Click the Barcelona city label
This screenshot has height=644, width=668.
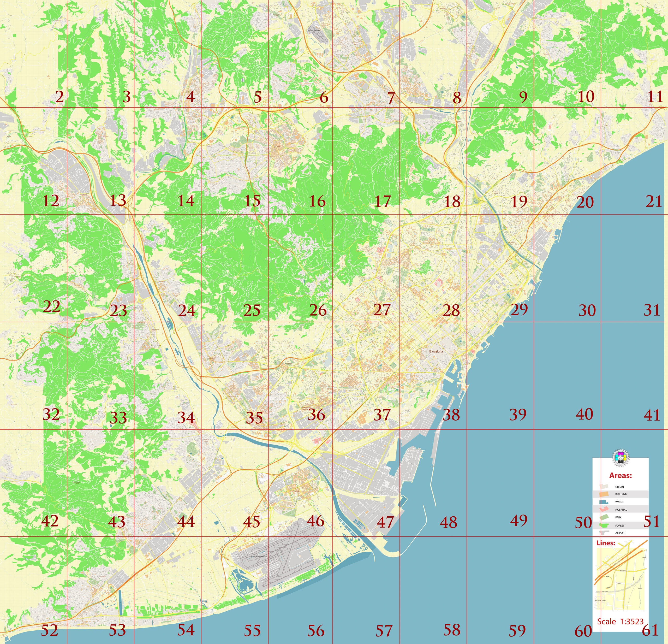coord(436,351)
